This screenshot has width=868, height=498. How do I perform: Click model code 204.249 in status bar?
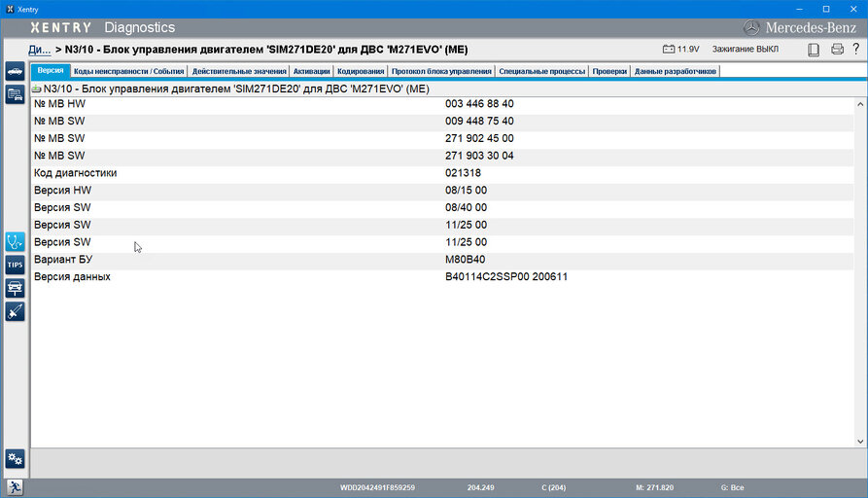480,487
